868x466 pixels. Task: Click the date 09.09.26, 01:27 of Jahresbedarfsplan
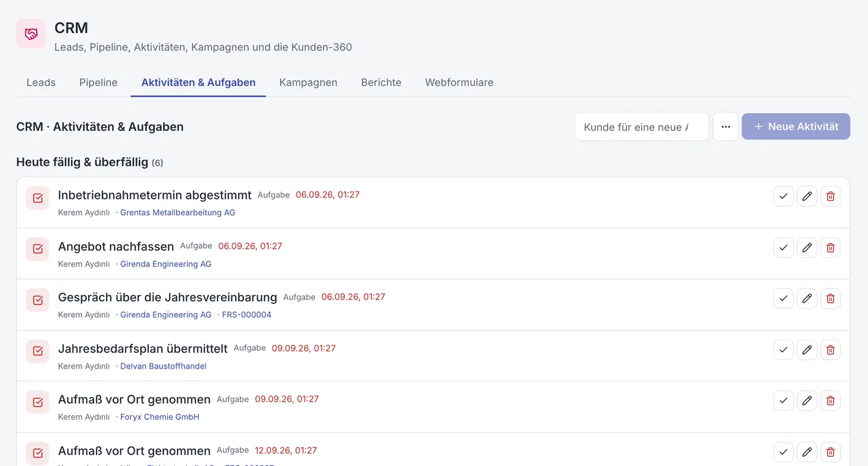pyautogui.click(x=304, y=348)
